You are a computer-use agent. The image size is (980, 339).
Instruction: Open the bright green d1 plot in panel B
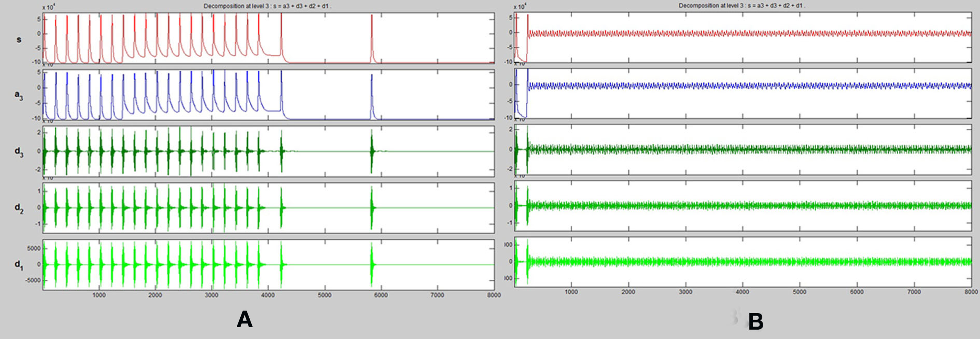(x=743, y=262)
